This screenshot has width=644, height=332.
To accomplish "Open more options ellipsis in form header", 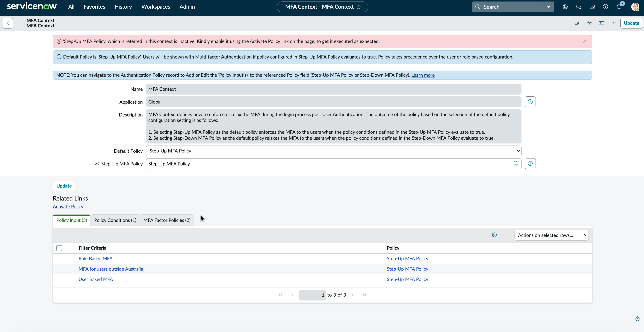I will coord(613,23).
